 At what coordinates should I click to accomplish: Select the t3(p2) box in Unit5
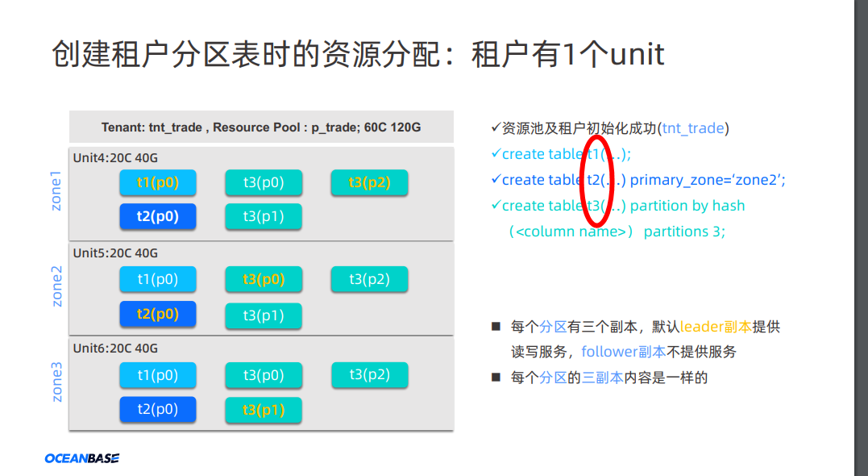coord(369,279)
